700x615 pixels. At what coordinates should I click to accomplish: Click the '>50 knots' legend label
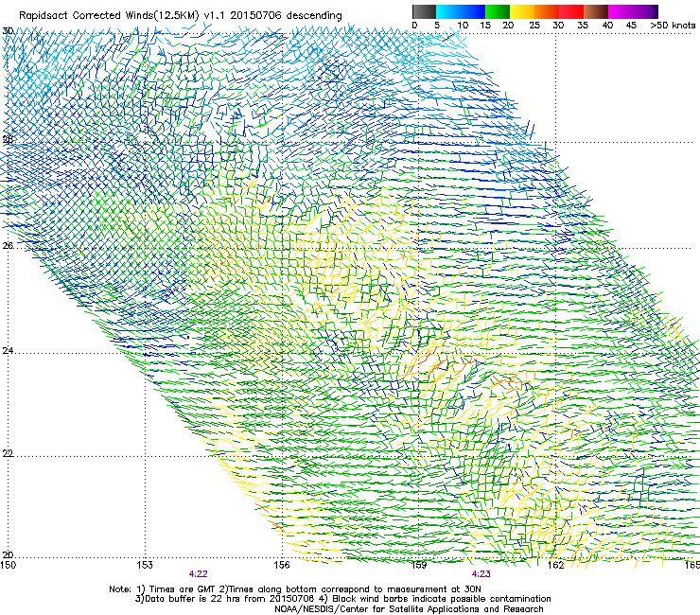(673, 26)
